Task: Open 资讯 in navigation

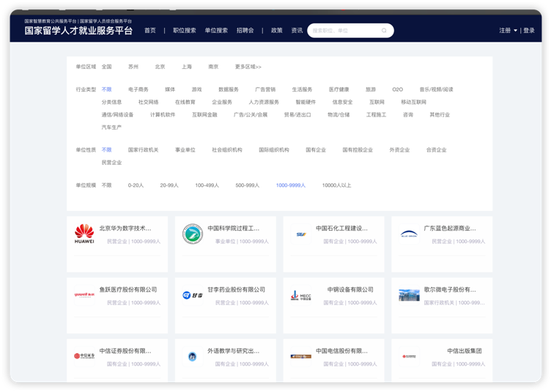Action: click(x=297, y=31)
